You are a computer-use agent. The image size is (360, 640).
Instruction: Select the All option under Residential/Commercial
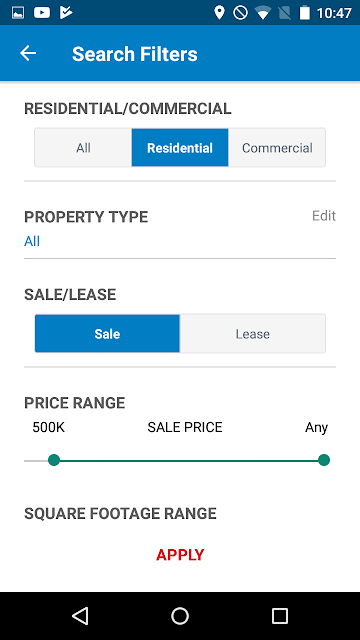click(83, 147)
